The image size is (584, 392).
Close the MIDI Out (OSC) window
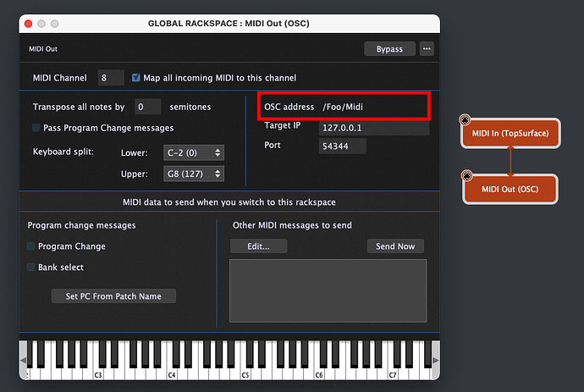pyautogui.click(x=28, y=24)
